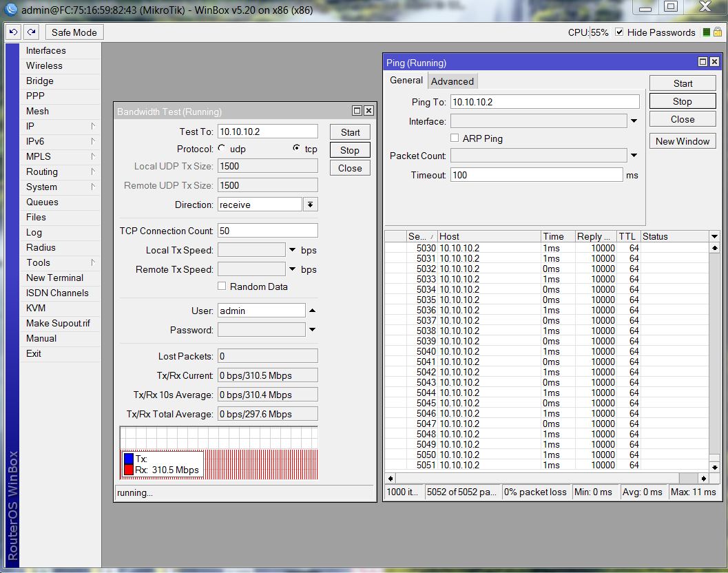Toggle the Hide Passwords checkbox

point(619,32)
